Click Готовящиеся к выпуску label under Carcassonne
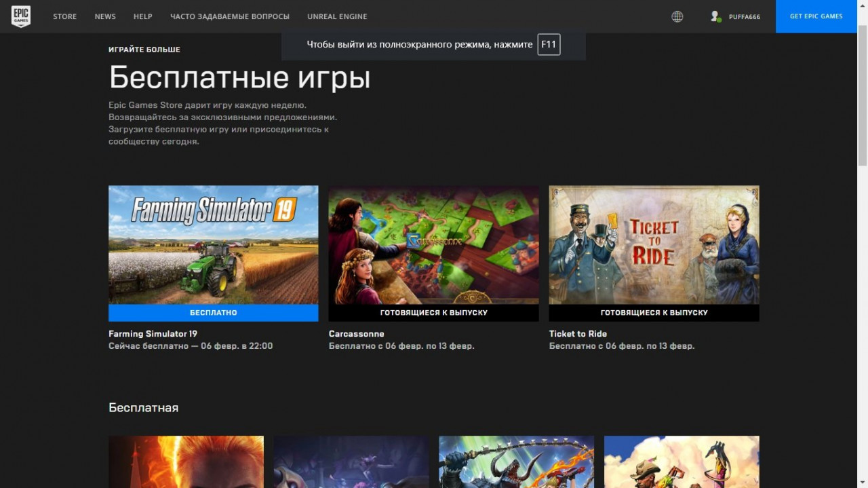The width and height of the screenshot is (868, 488). tap(433, 313)
